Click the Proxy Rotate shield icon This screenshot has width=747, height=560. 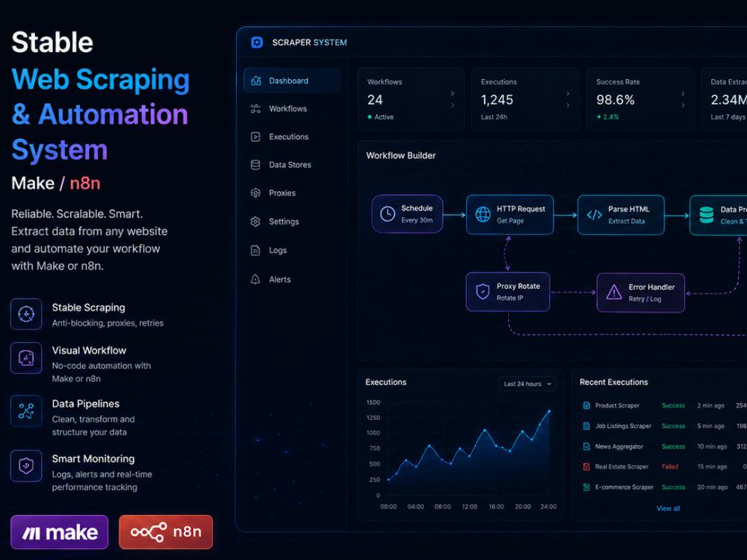click(x=483, y=291)
